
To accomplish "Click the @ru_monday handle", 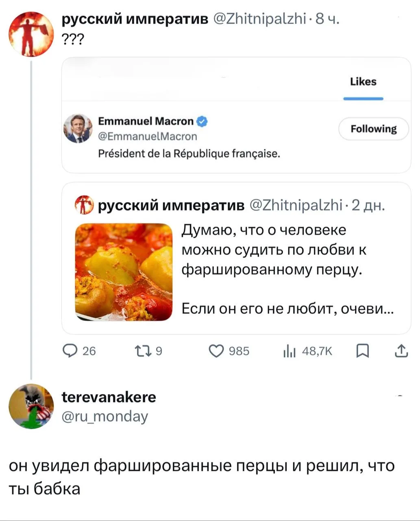I will point(105,416).
